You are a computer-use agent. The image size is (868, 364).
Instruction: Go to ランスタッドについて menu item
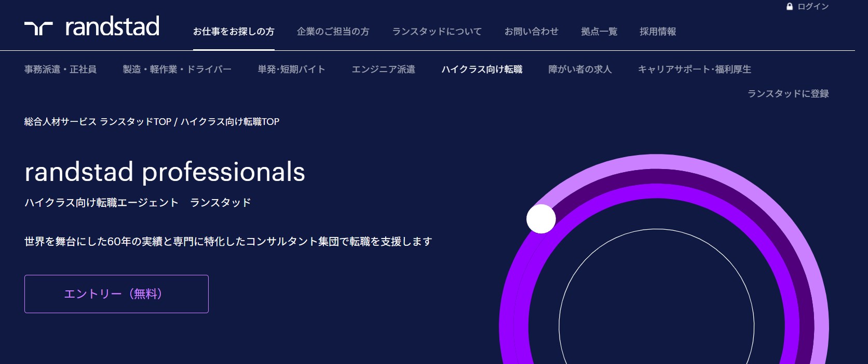tap(437, 32)
